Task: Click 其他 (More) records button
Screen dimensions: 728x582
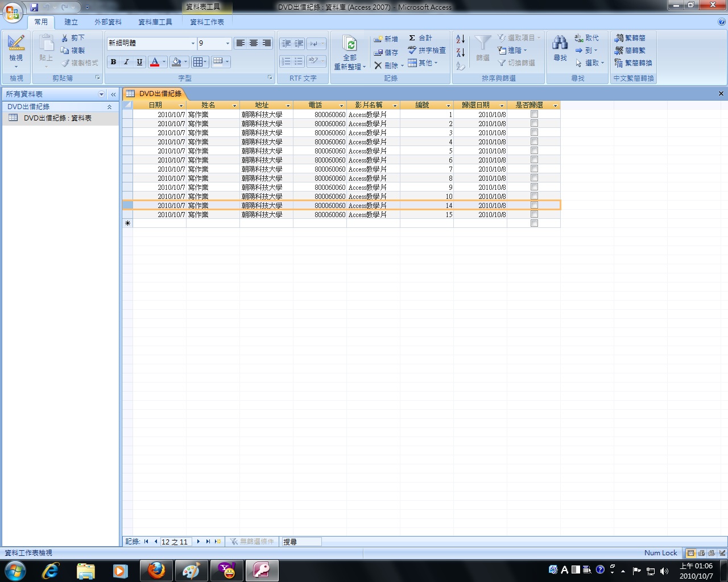Action: 423,63
